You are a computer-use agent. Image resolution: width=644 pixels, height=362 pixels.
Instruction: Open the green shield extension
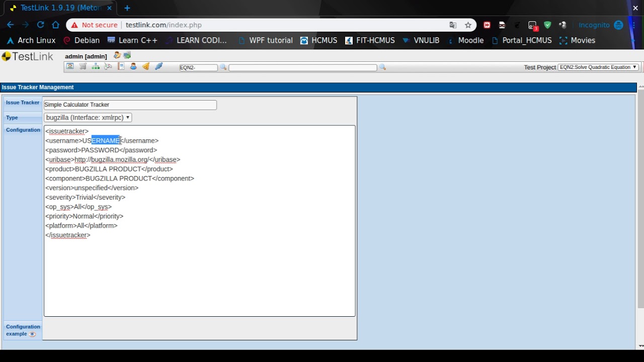pyautogui.click(x=547, y=25)
